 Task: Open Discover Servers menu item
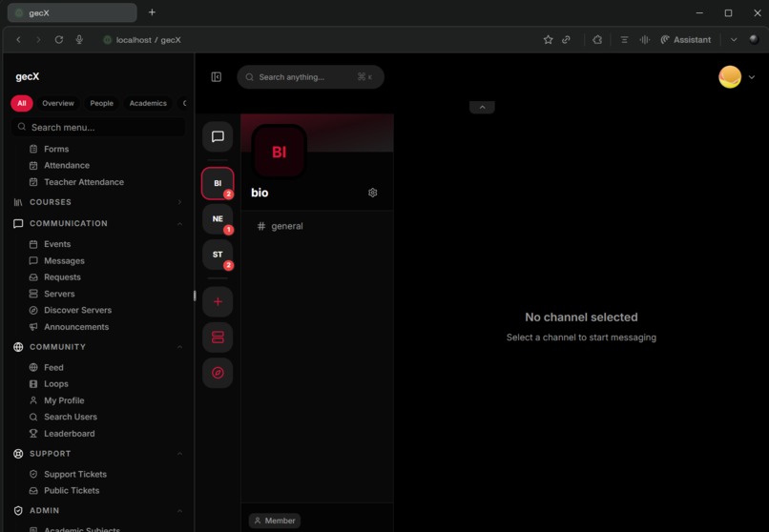point(77,310)
